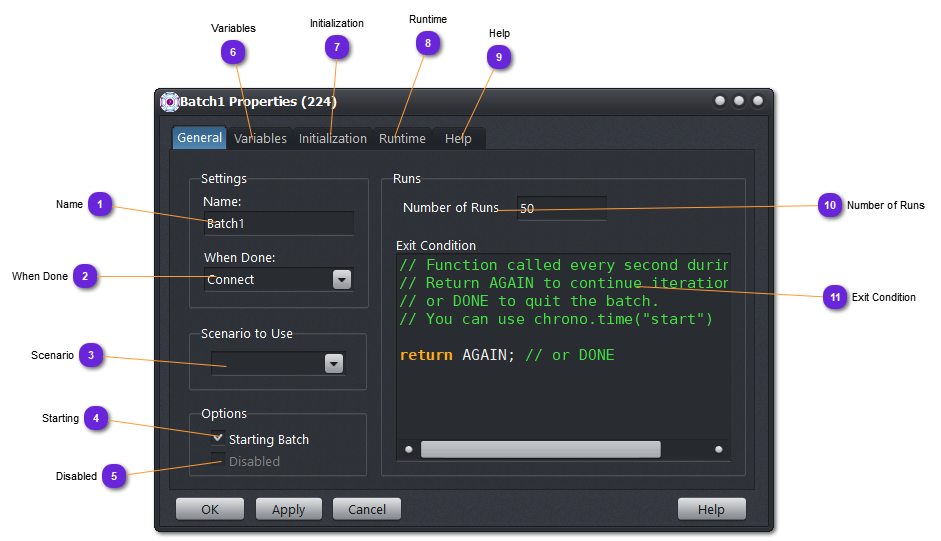
Task: Click the Name text field containing Batch1
Action: [x=278, y=224]
